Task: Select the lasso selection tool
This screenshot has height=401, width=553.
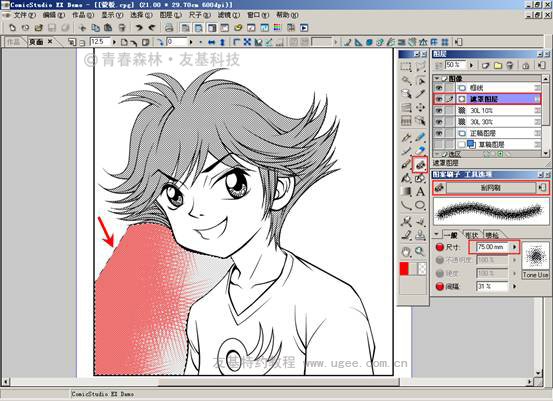Action: pos(420,66)
